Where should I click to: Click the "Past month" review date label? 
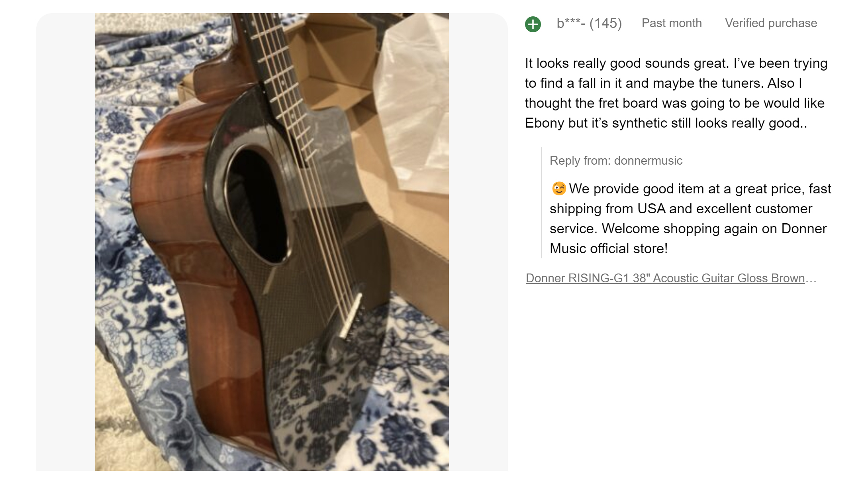(x=671, y=23)
